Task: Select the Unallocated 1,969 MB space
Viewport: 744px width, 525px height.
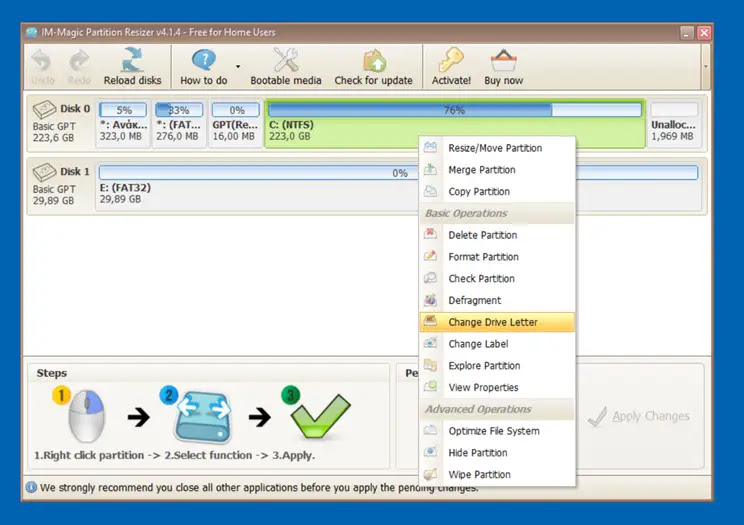Action: coord(674,123)
